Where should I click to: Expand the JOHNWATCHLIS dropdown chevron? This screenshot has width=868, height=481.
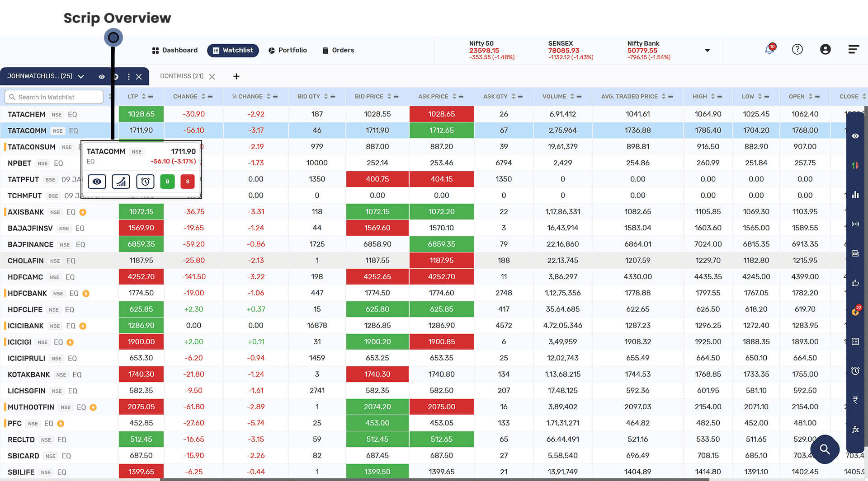click(81, 77)
